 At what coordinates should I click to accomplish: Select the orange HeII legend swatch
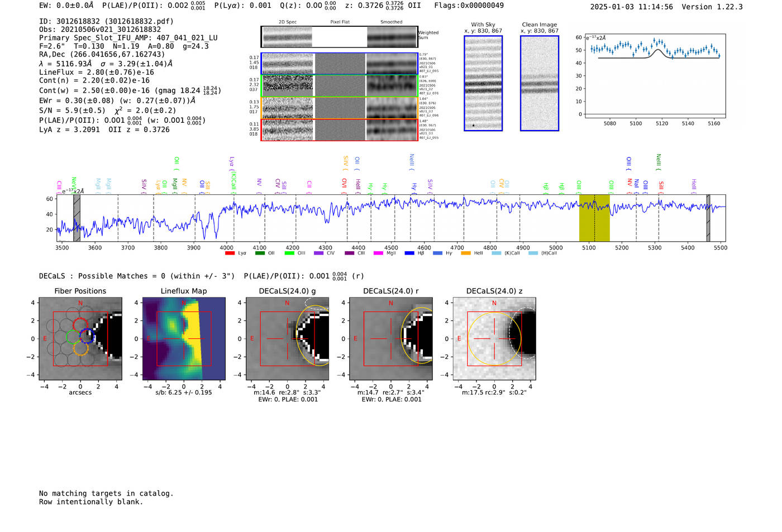(x=466, y=253)
